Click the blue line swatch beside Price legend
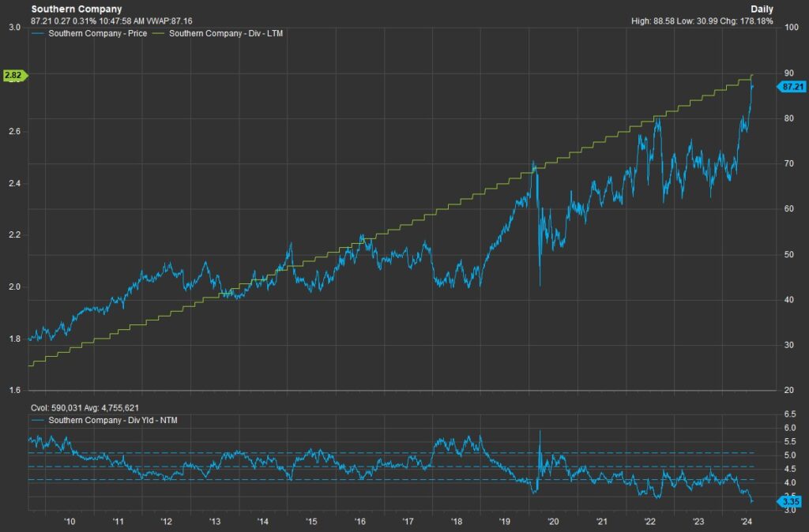 click(x=38, y=33)
